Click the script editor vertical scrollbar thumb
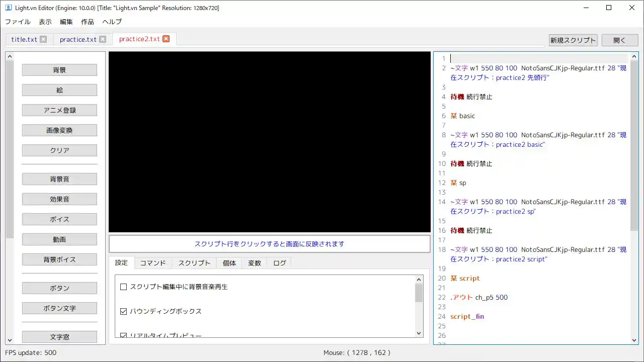 [634, 146]
